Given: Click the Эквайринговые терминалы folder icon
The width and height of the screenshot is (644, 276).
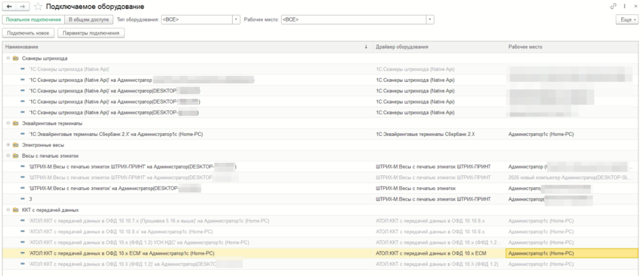Looking at the screenshot, I should (x=15, y=123).
